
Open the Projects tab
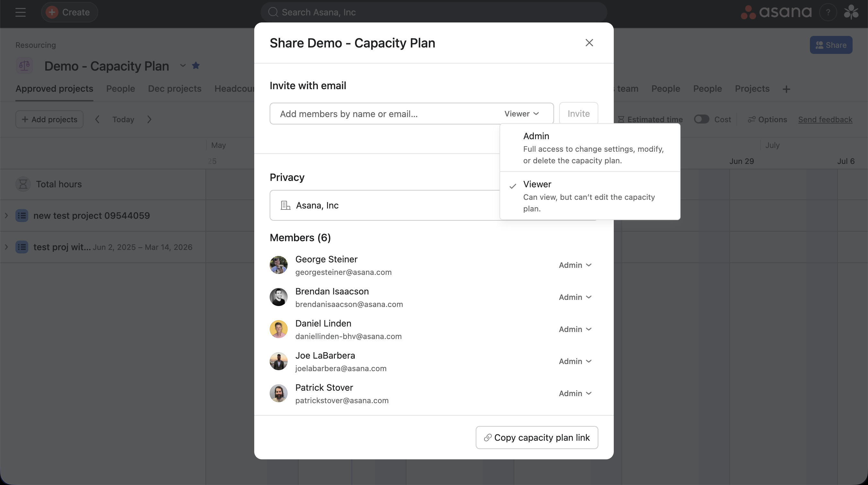(752, 89)
